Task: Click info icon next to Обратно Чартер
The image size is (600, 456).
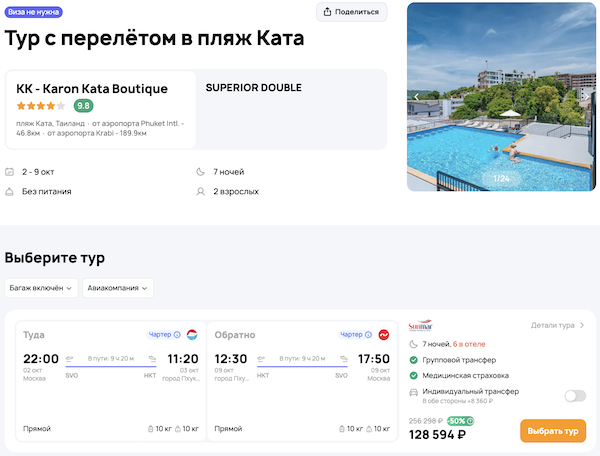Action: pos(367,335)
